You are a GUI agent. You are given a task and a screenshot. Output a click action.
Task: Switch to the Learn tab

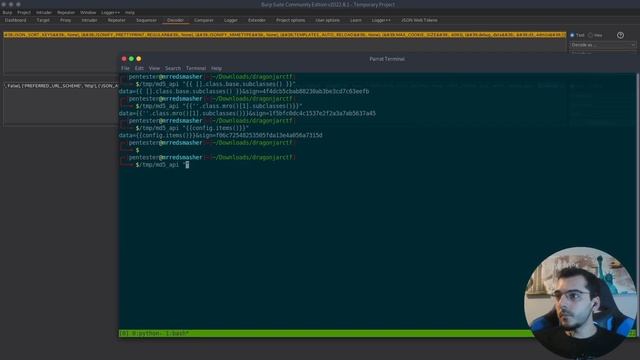[x=356, y=20]
